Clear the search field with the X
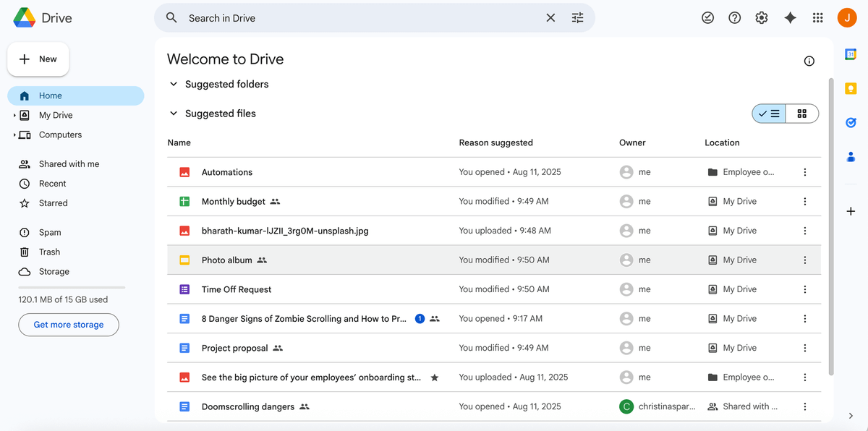Viewport: 868px width, 431px height. pyautogui.click(x=550, y=17)
